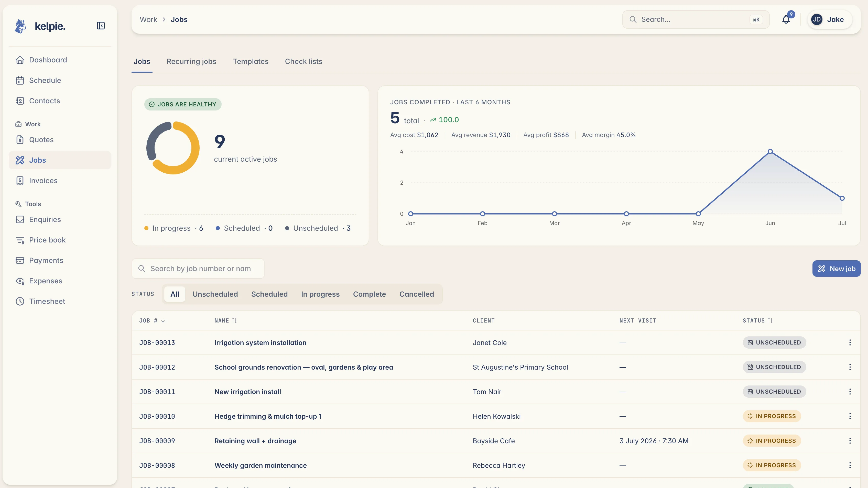Click Unscheduled badge for JOB-00013
Viewport: 868px width, 488px height.
coord(774,342)
